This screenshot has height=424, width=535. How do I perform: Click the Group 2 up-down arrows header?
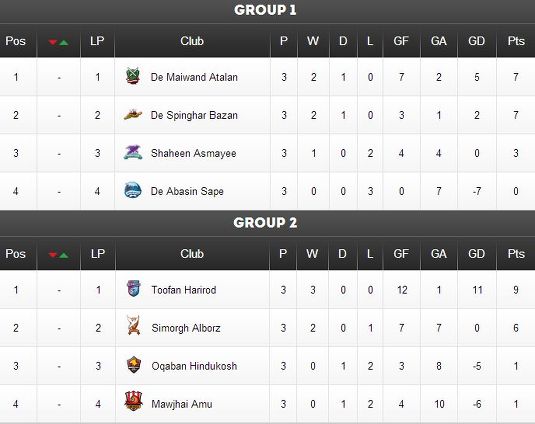pyautogui.click(x=59, y=255)
